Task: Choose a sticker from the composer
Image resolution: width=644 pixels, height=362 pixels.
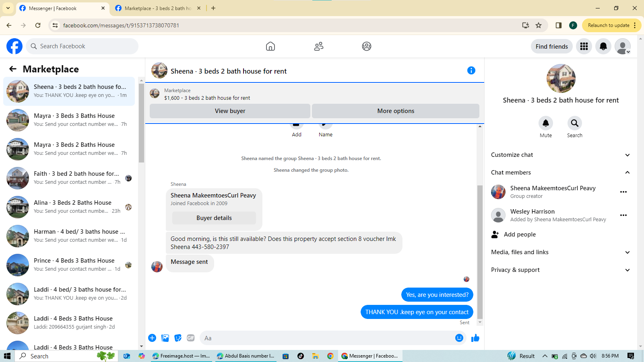Action: (x=178, y=338)
